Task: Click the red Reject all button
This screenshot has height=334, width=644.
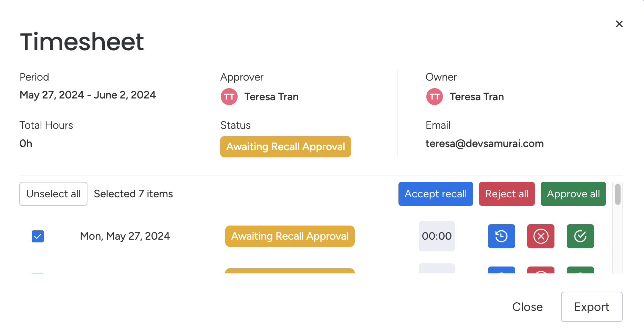Action: (507, 194)
